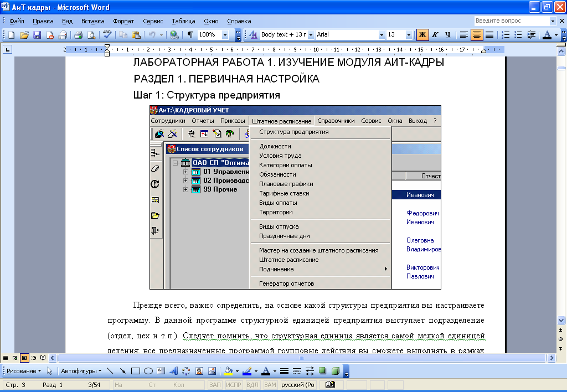Image resolution: width=567 pixels, height=392 pixels.
Task: Insert a hyperlink with the globe icon
Action: point(174,35)
